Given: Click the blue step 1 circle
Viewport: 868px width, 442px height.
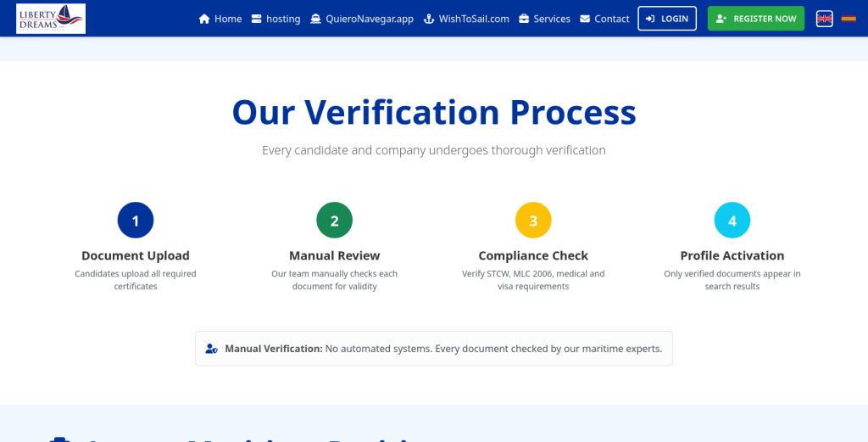Looking at the screenshot, I should [x=136, y=221].
